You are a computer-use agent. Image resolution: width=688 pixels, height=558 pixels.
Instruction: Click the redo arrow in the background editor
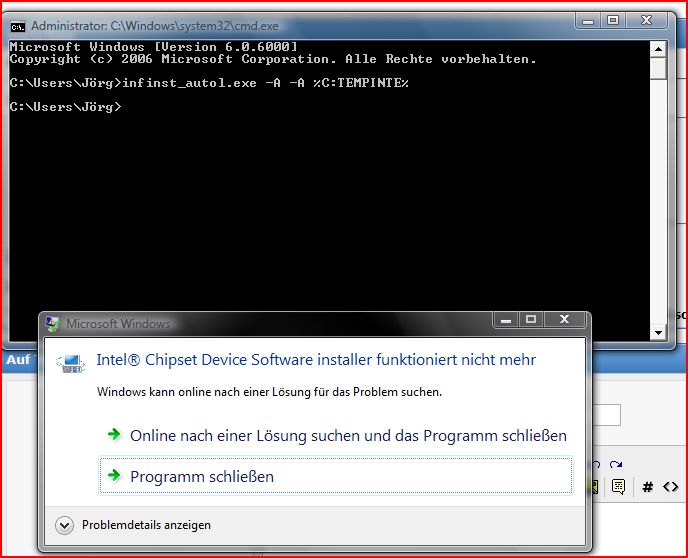coord(616,464)
